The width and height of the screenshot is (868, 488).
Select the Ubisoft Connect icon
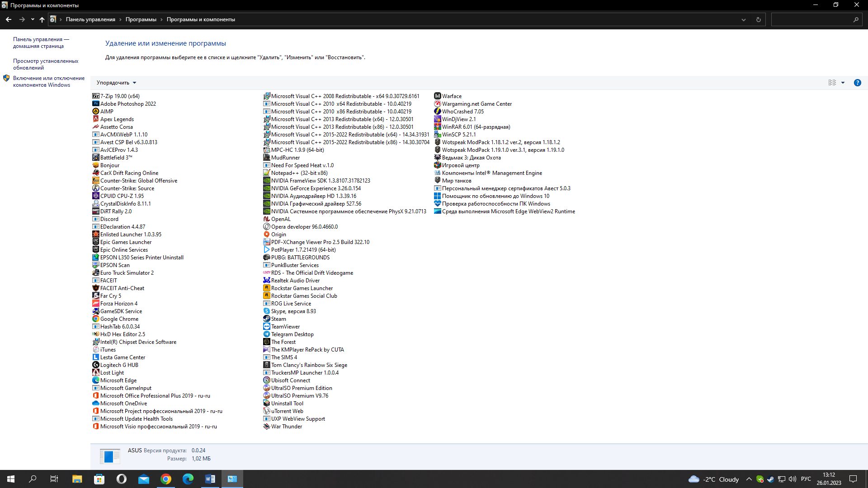[266, 380]
